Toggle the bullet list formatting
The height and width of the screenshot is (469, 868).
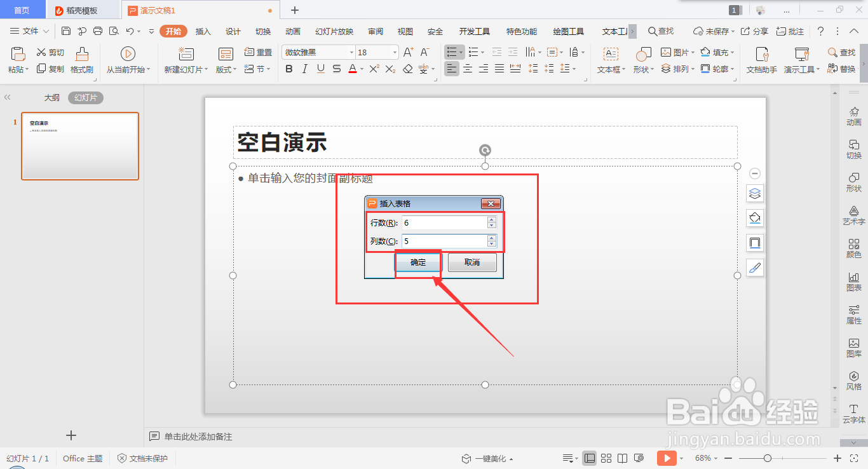[452, 51]
